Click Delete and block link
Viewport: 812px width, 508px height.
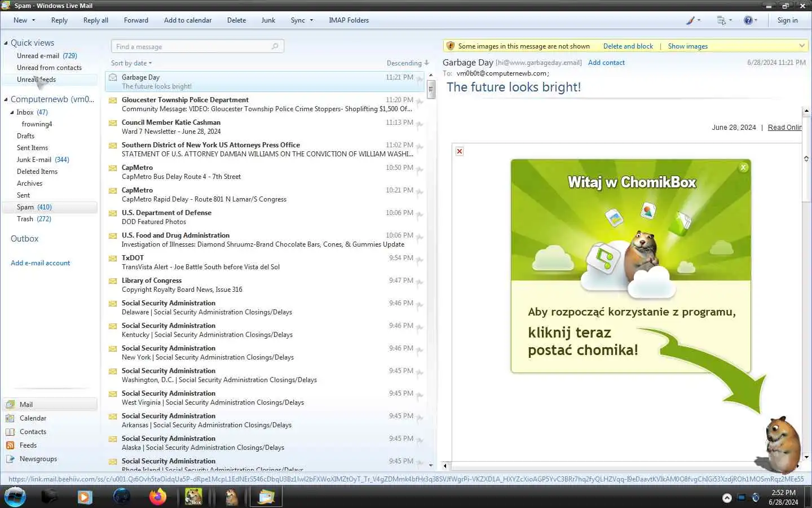(x=628, y=46)
